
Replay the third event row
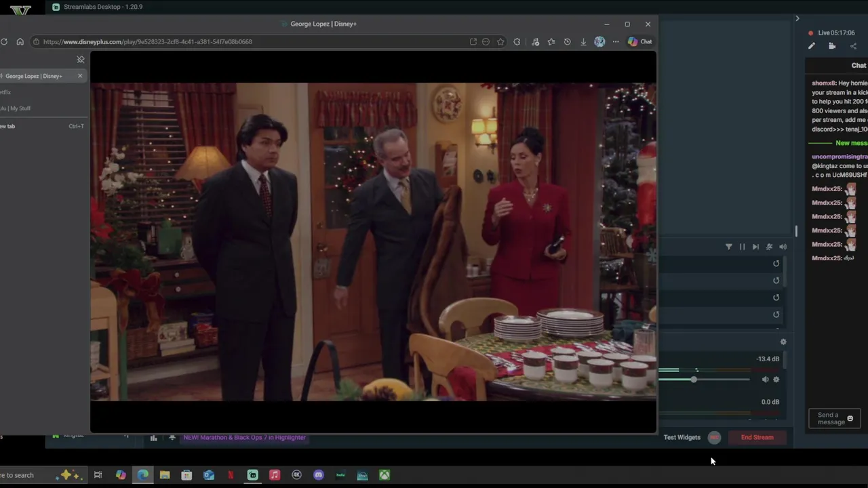[776, 298]
